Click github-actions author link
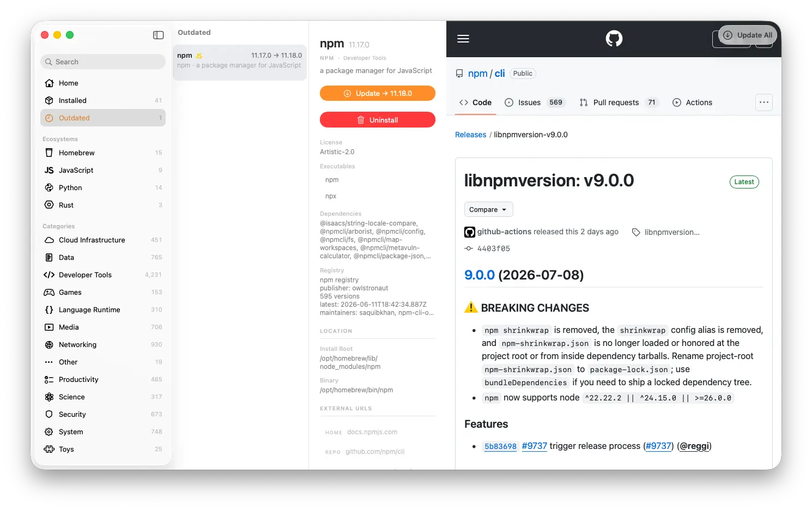Image resolution: width=812 pixels, height=510 pixels. tap(504, 232)
